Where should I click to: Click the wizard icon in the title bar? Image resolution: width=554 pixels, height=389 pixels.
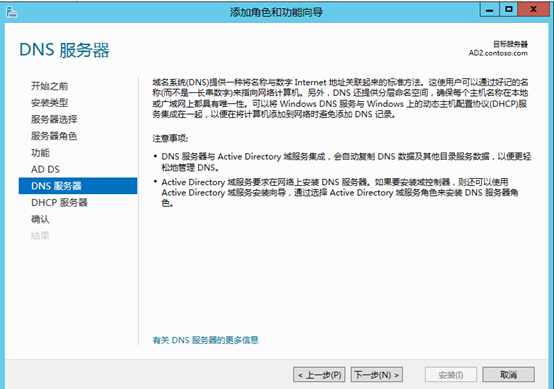(12, 12)
